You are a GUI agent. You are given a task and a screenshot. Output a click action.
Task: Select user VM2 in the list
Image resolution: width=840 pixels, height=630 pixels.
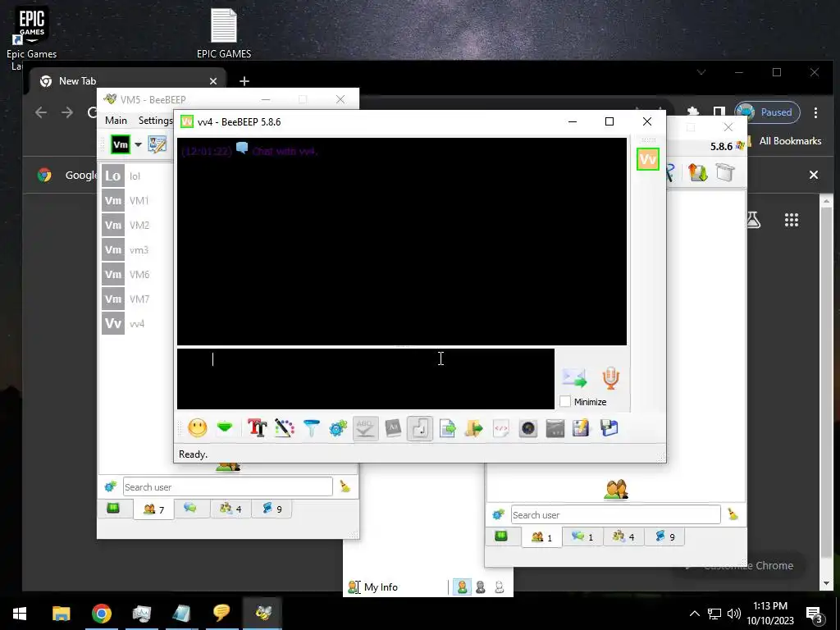coord(135,225)
